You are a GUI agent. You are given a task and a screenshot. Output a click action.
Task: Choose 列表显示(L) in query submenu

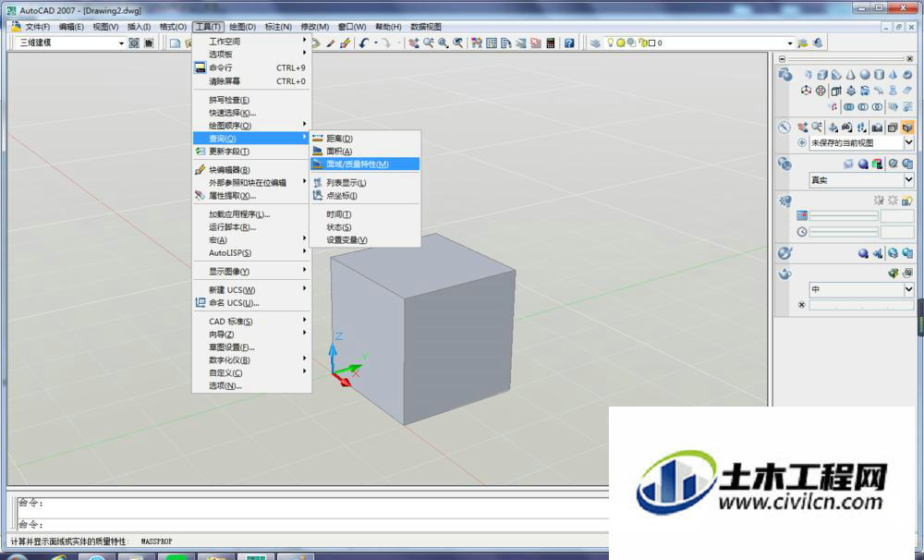point(365,183)
